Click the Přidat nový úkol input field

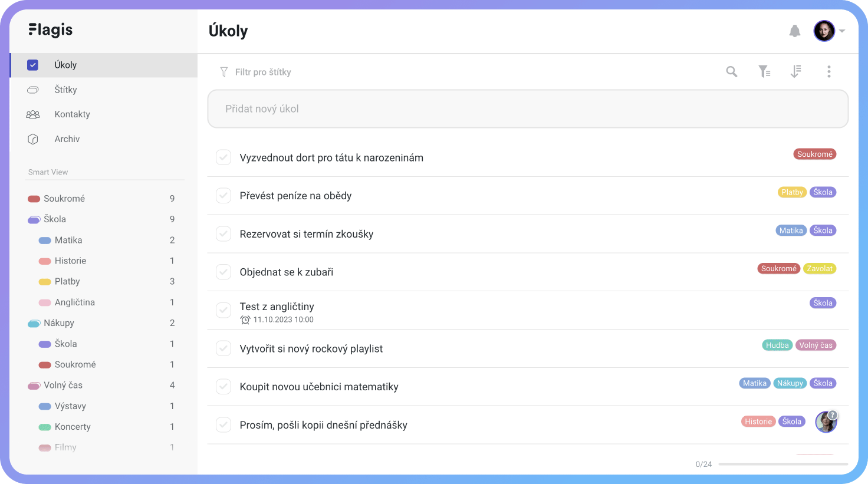(x=528, y=108)
